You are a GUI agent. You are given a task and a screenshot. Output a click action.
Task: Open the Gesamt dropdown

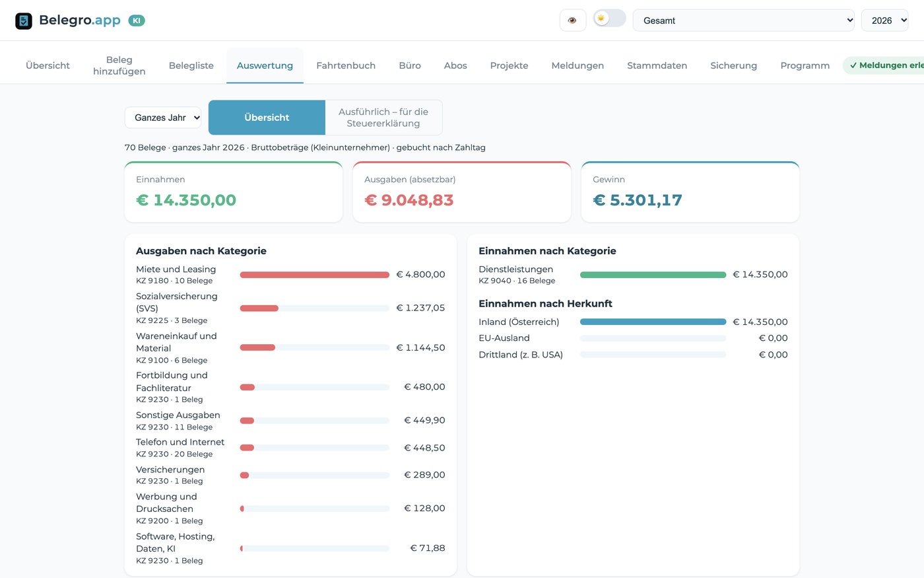point(744,20)
